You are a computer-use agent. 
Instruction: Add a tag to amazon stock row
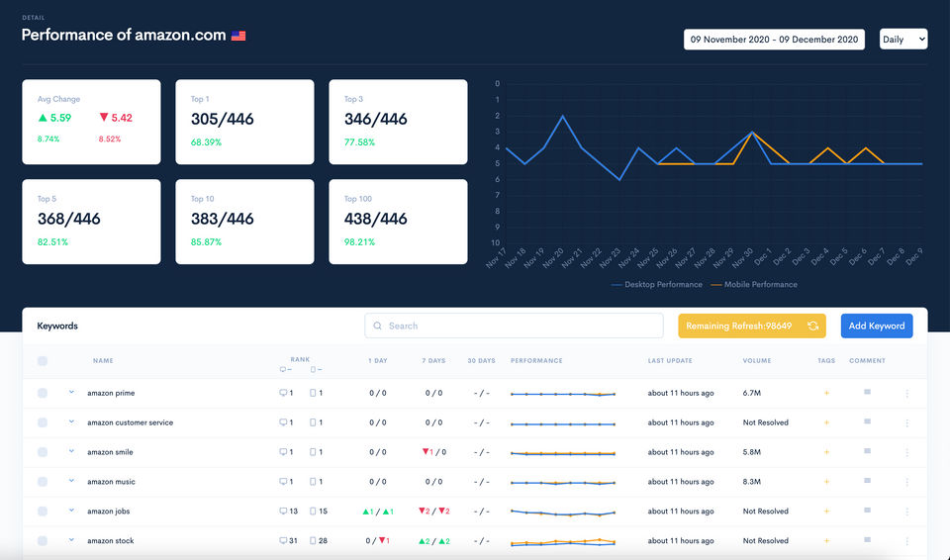click(826, 541)
